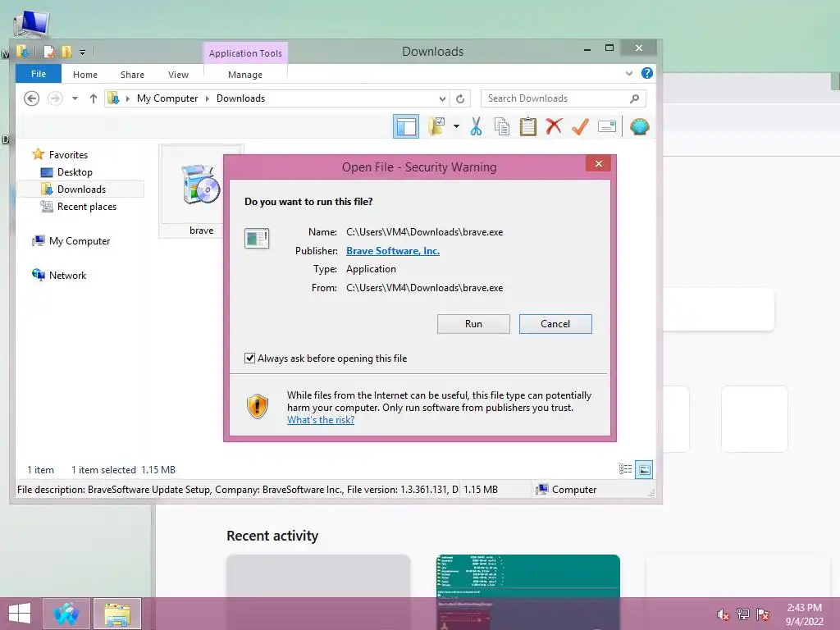This screenshot has height=630, width=840.
Task: Click the quick access Properties icon
Action: [x=49, y=52]
